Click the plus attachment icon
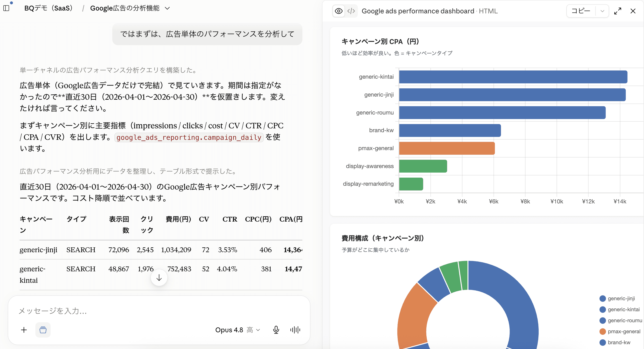 click(24, 330)
